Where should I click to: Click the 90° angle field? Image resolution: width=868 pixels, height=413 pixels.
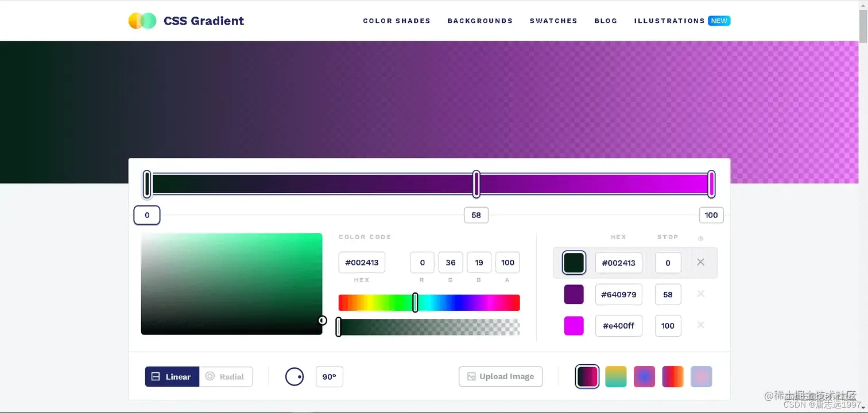pyautogui.click(x=330, y=377)
